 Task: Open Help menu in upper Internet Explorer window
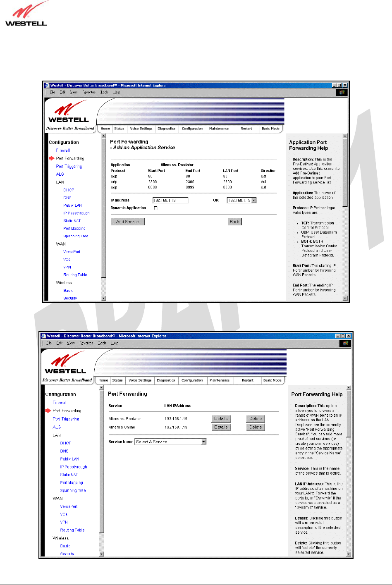click(117, 92)
